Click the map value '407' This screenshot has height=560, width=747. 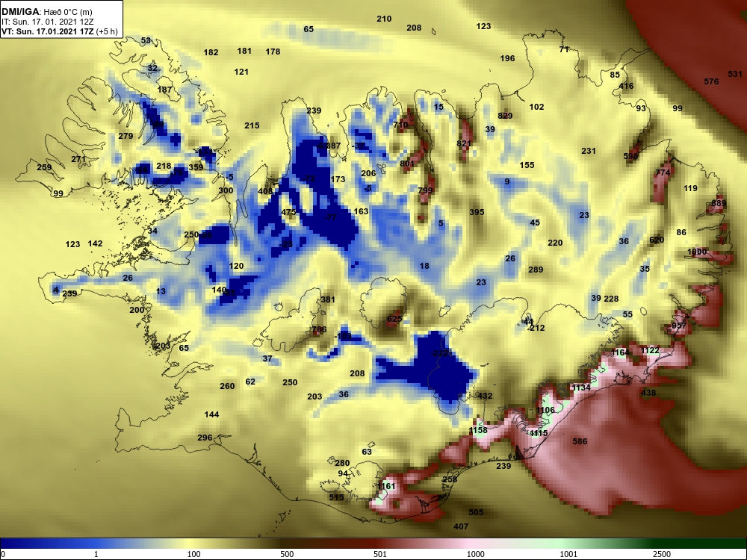[x=461, y=526]
